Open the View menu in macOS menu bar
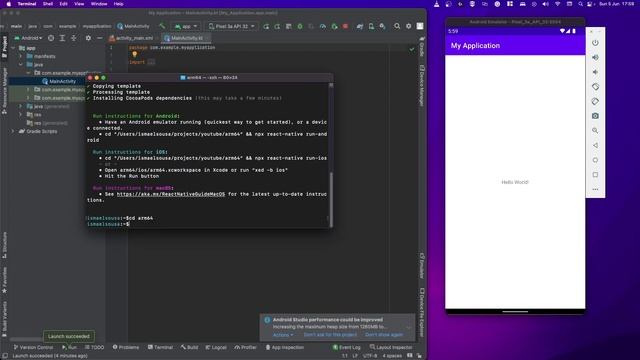Image resolution: width=640 pixels, height=360 pixels. tap(79, 4)
